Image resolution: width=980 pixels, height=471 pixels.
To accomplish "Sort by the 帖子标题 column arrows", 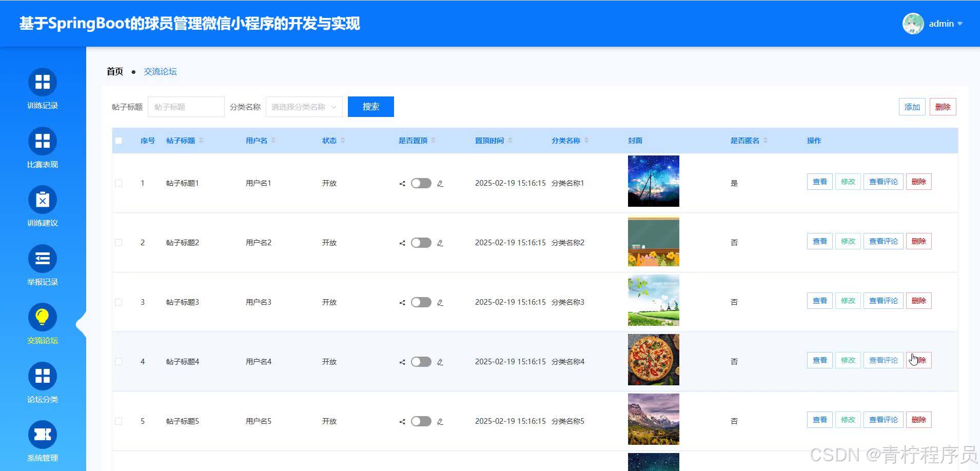I will (x=201, y=141).
